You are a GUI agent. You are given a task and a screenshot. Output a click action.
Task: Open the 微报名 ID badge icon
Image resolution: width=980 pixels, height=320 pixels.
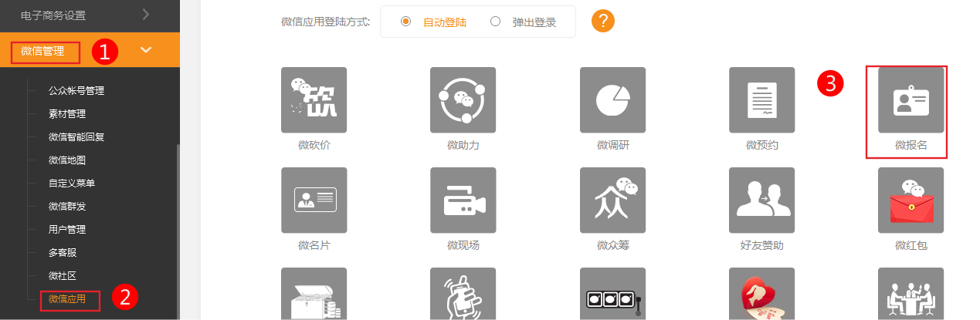coord(910,100)
